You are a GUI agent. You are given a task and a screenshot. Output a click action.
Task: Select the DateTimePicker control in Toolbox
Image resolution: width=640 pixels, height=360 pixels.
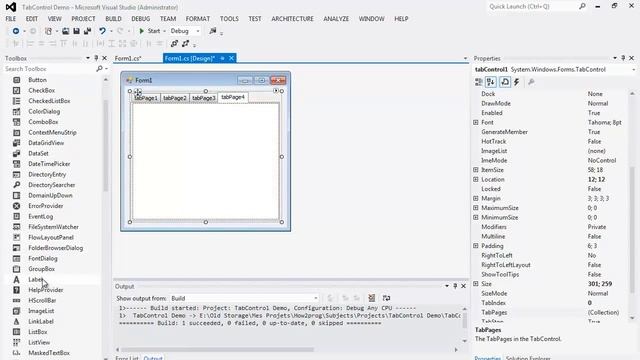coord(49,164)
